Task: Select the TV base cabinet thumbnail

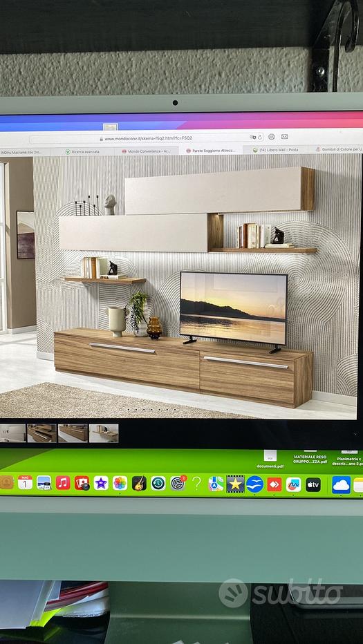Action: [x=73, y=433]
